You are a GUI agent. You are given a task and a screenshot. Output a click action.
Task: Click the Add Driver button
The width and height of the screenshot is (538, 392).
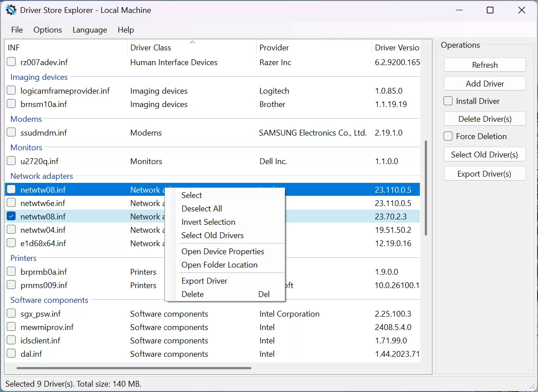(x=485, y=83)
